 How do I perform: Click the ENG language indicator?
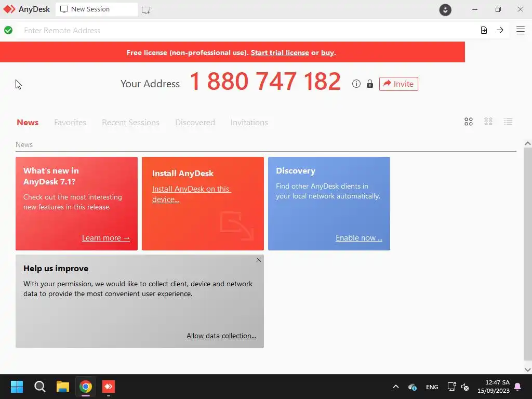click(432, 387)
